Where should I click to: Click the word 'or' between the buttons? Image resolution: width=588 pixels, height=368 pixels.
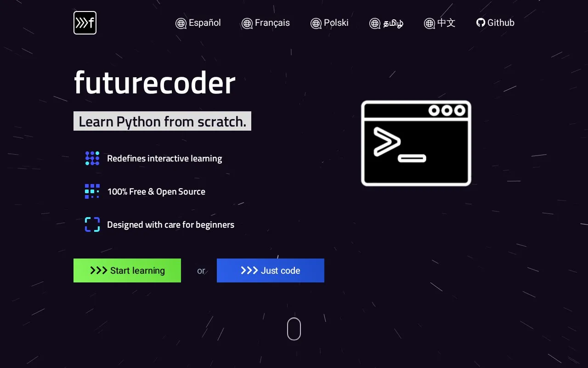point(201,271)
